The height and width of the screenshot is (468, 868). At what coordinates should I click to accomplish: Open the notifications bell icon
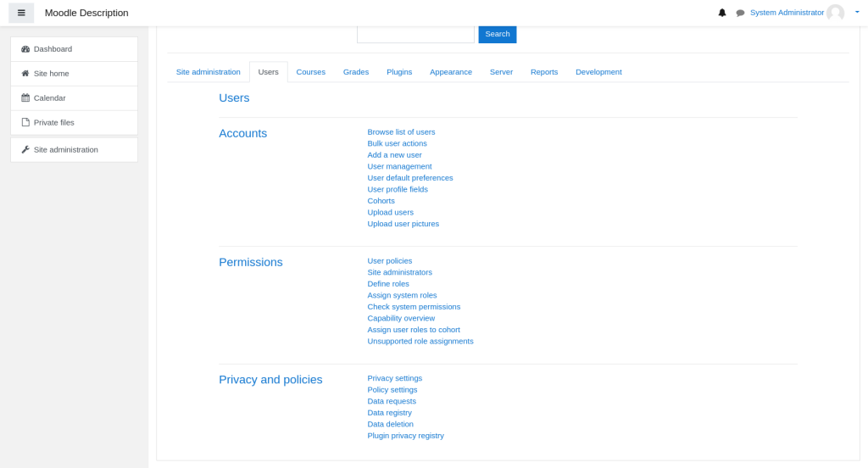click(722, 13)
